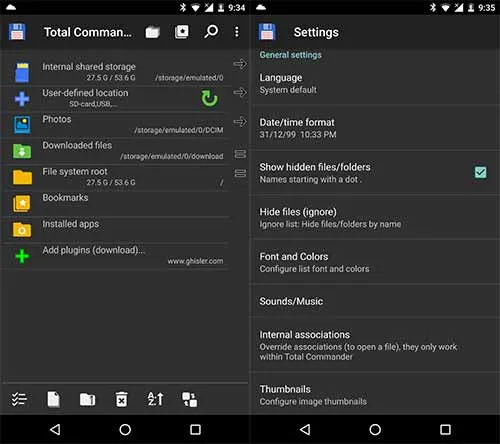Screen dimensions: 500x444
Task: Open Hide files (ignore) setting
Action: coord(375,218)
